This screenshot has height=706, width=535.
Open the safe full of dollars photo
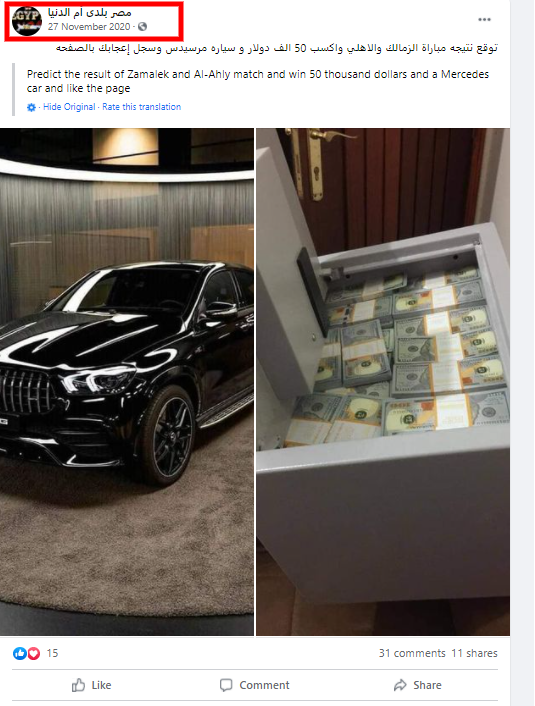pyautogui.click(x=383, y=382)
